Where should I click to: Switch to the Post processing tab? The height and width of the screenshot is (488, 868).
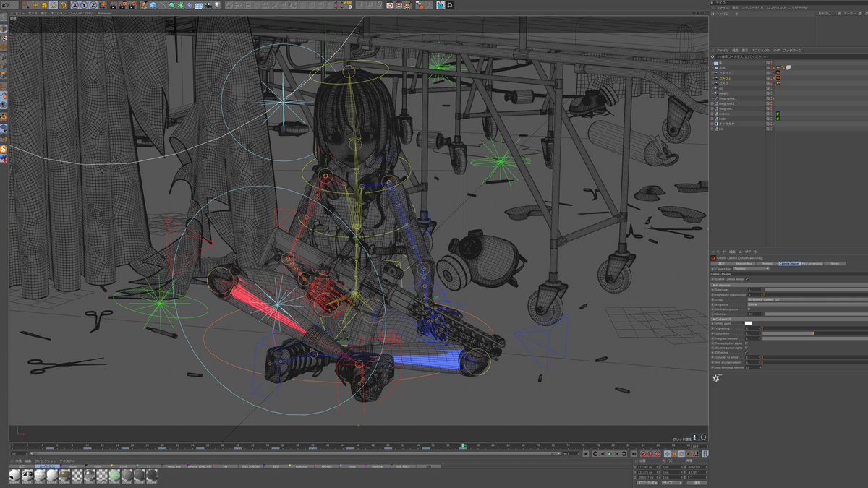pyautogui.click(x=812, y=264)
